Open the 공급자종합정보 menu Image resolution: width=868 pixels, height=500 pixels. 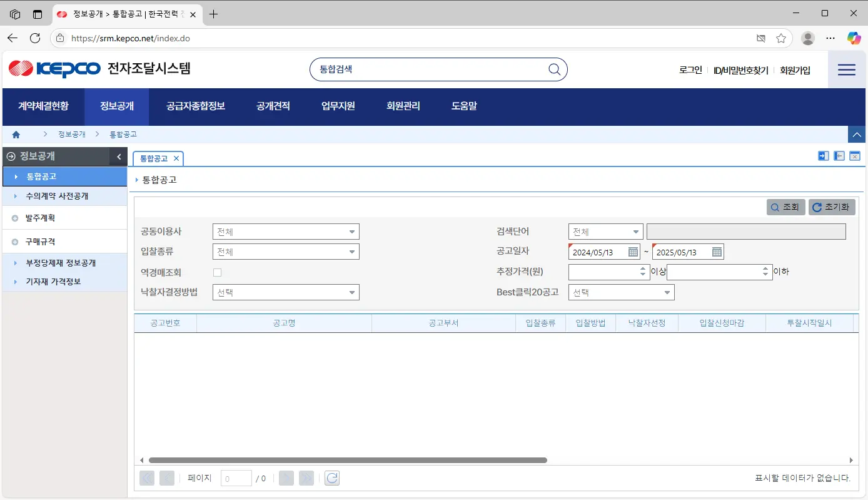coord(195,106)
